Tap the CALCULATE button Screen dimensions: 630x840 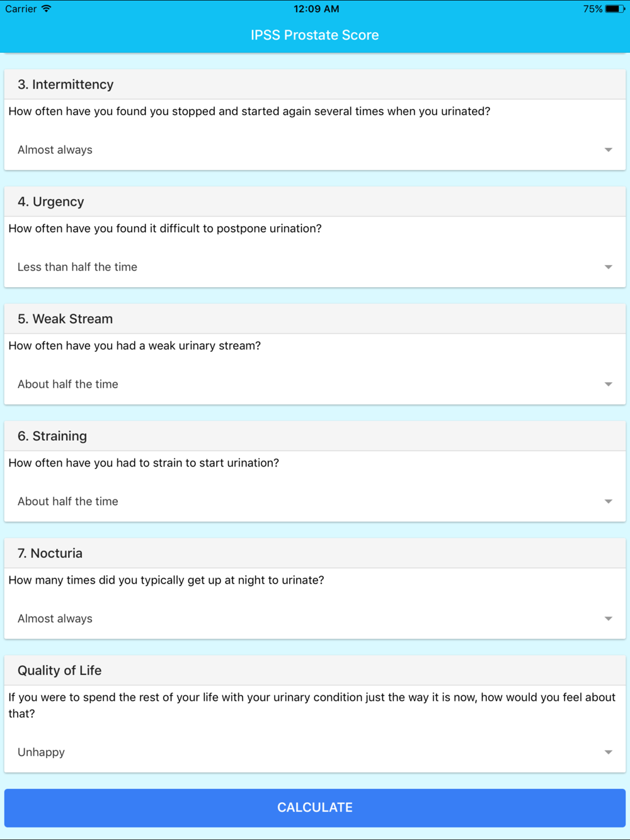click(x=315, y=807)
